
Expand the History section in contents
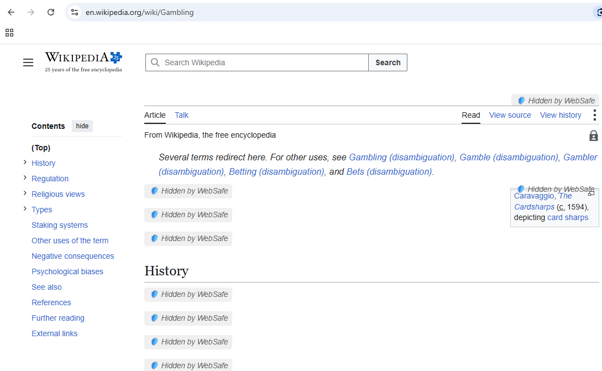[x=25, y=162]
